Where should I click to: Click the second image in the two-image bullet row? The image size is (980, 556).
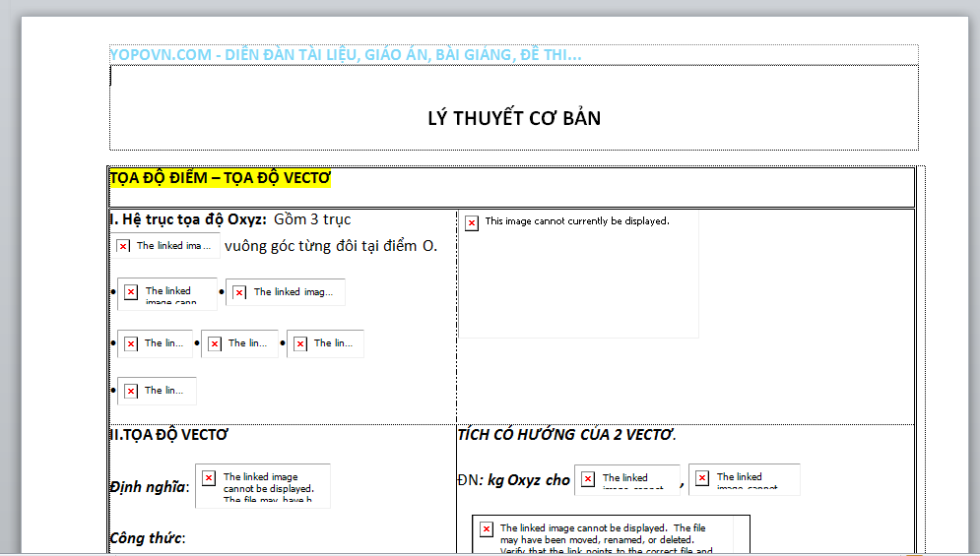click(x=286, y=292)
